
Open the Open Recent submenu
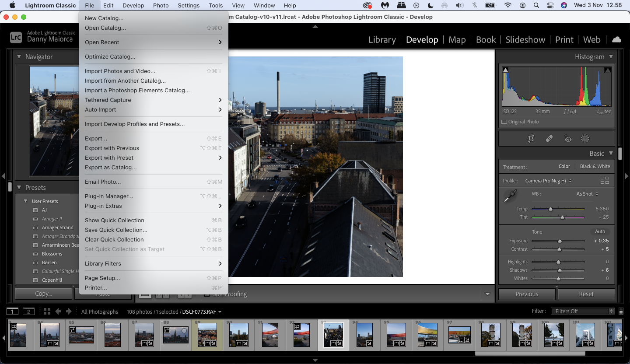coord(153,42)
